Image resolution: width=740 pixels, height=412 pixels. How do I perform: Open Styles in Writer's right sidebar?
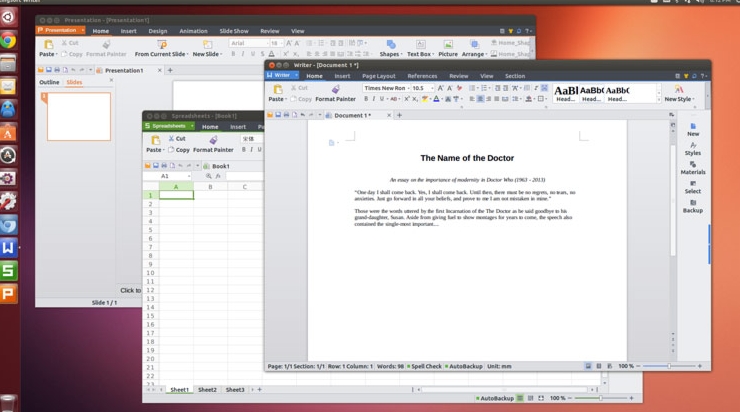[692, 148]
